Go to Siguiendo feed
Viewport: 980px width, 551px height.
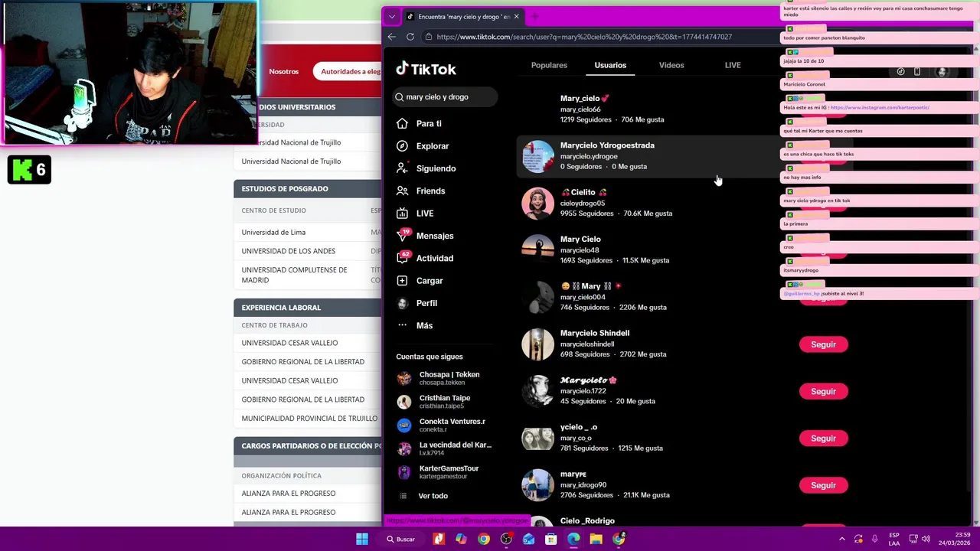[x=426, y=168]
